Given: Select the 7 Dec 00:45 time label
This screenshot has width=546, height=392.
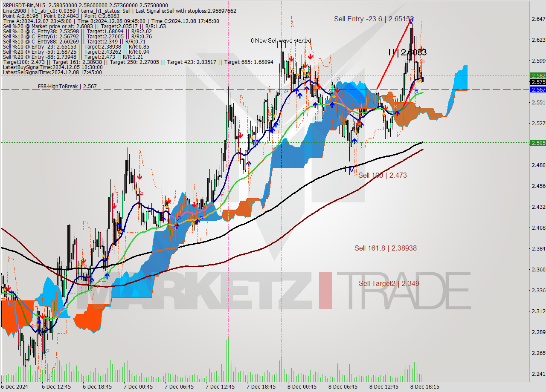Looking at the screenshot, I should [138, 387].
